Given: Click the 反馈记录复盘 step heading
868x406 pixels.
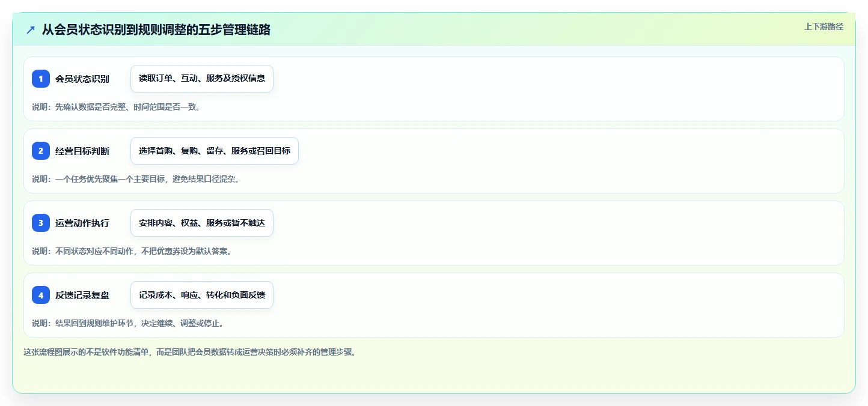Looking at the screenshot, I should click(82, 295).
